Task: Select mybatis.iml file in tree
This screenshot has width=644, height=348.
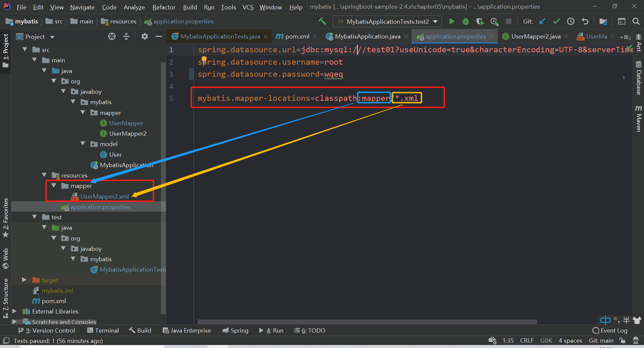Action: (57, 290)
